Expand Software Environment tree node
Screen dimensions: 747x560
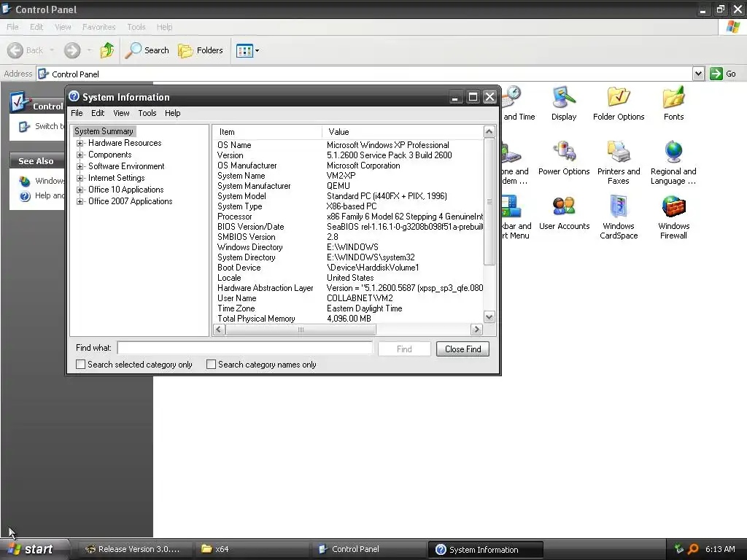click(x=80, y=166)
